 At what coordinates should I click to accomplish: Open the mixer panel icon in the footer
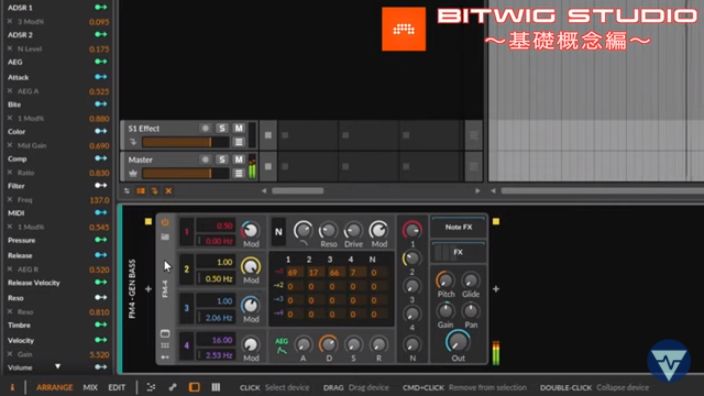[216, 387]
